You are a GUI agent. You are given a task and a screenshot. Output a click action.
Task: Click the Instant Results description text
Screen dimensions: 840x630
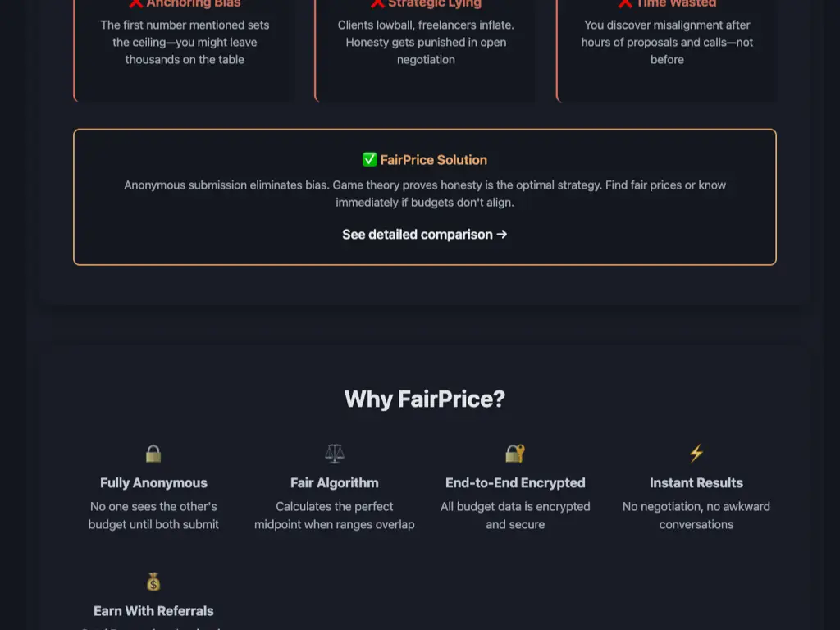pyautogui.click(x=696, y=515)
